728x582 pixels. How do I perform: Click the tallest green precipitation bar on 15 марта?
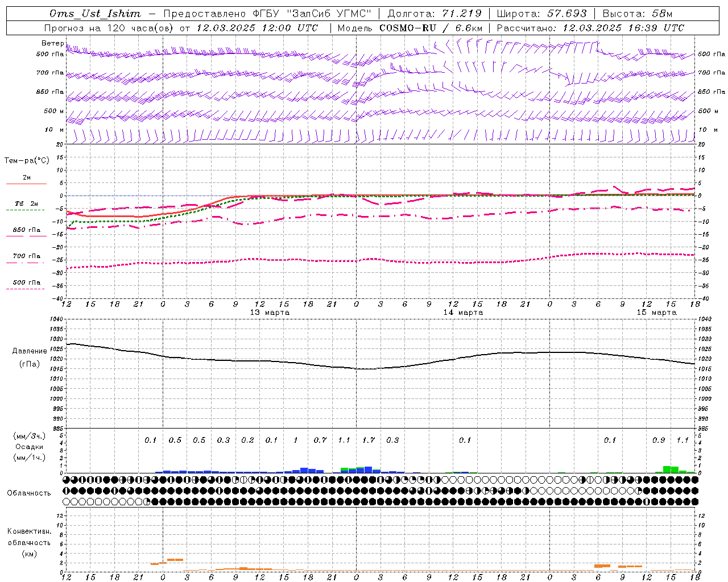667,469
